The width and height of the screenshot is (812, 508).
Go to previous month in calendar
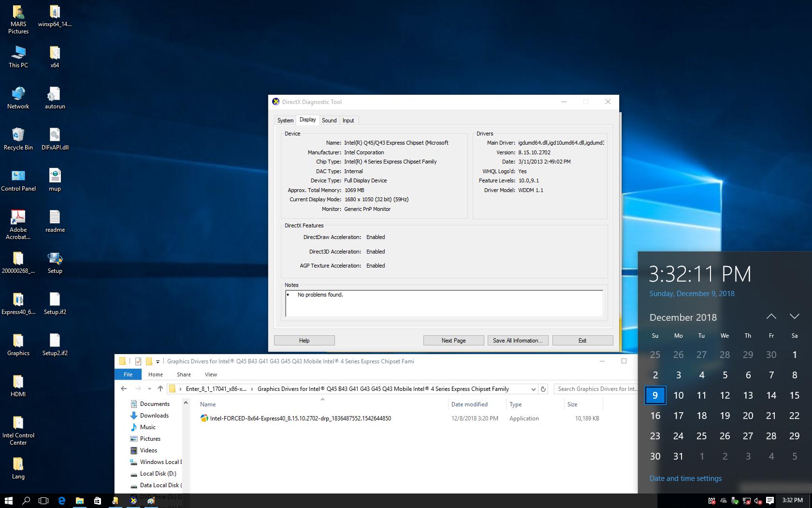point(771,316)
